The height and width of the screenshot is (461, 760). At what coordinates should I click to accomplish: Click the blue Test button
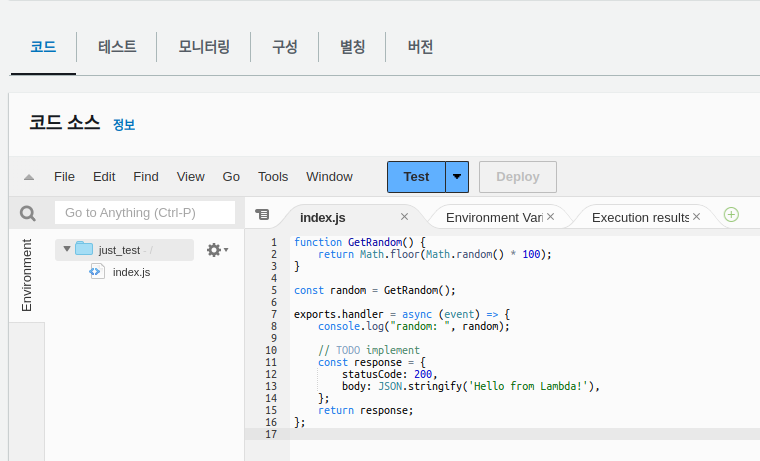416,177
